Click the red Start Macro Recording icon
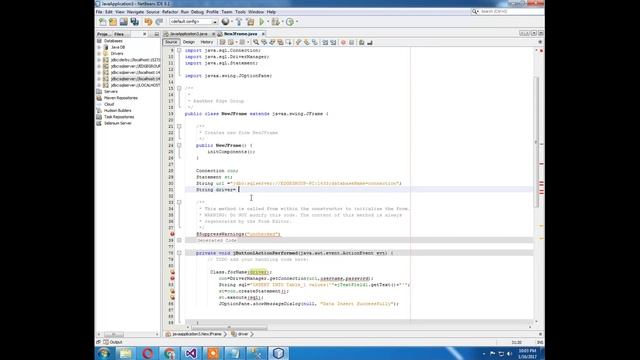Viewport: 640px width, 360px height. (343, 42)
